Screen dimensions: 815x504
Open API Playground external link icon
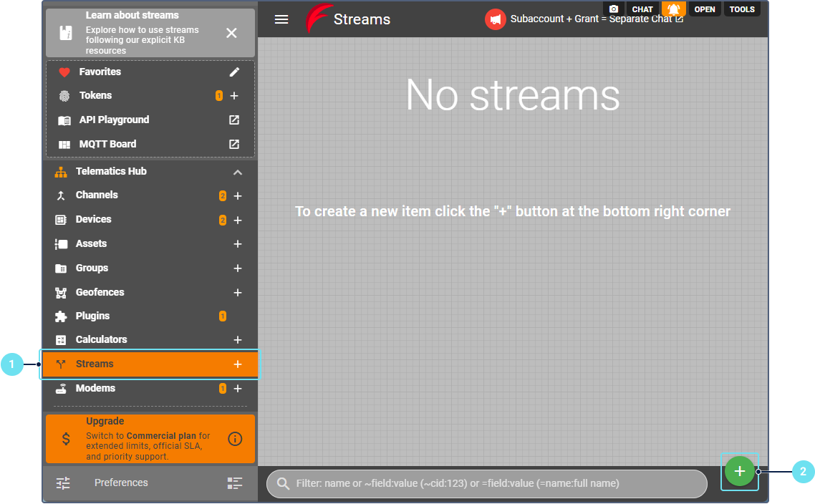[x=234, y=120]
